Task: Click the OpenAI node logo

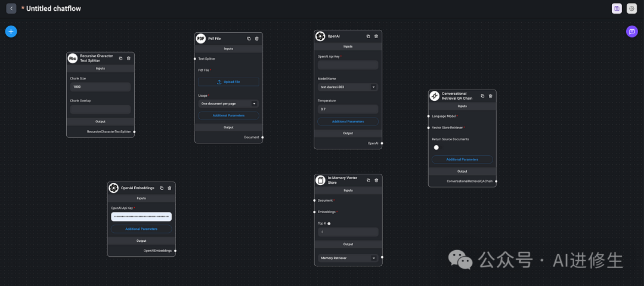Action: (320, 36)
